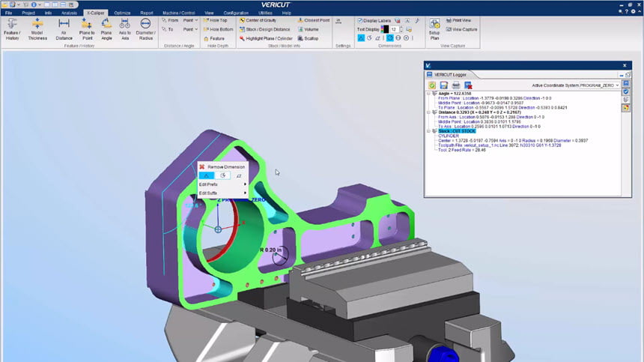Collapse the Angle = 122.6358 node
Viewport: 644px width, 362px height.
pos(429,94)
